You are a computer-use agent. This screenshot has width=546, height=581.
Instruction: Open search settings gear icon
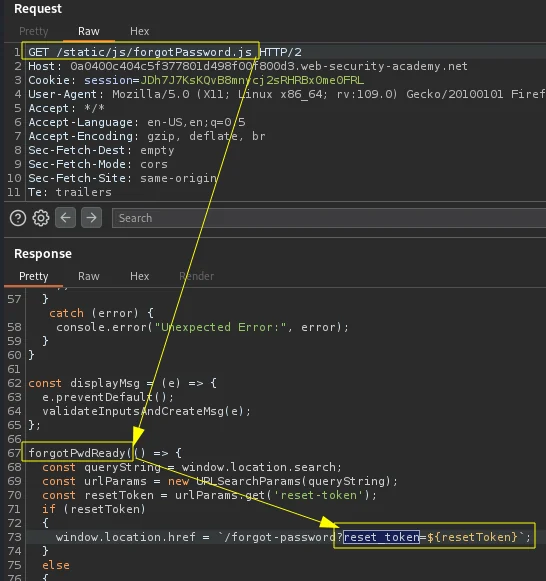[x=41, y=218]
